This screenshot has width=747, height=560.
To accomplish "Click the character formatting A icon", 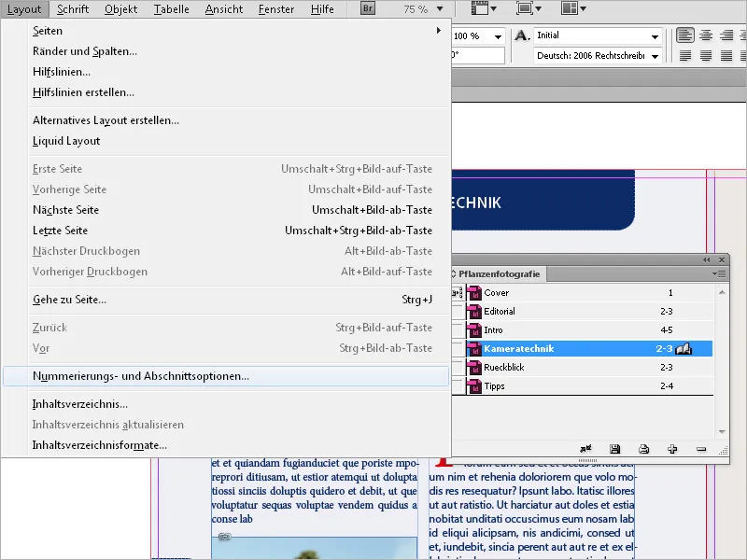I will tap(519, 35).
